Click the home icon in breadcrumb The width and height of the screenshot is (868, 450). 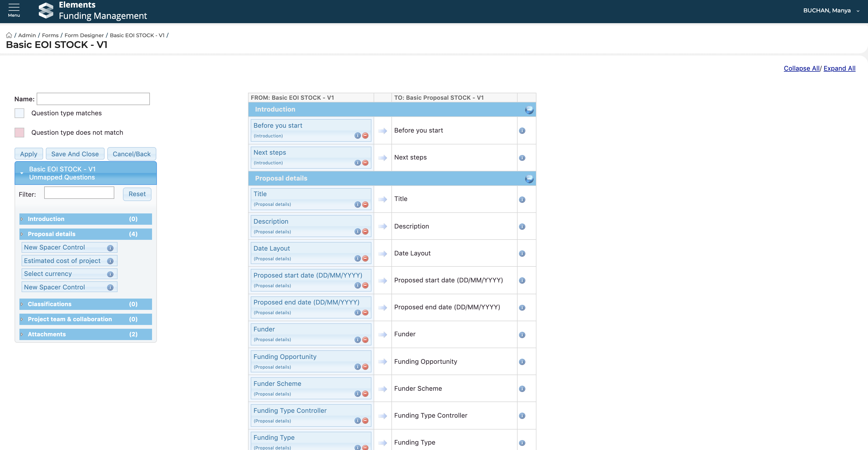9,35
